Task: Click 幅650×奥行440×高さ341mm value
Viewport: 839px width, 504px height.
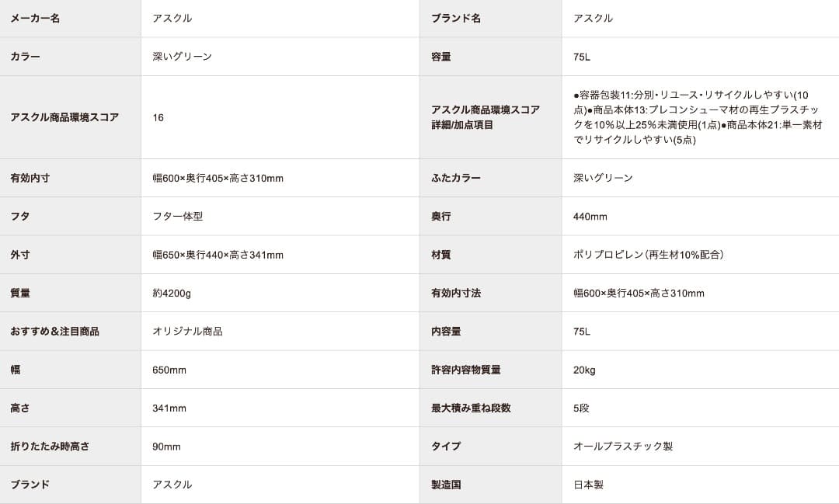Action: pyautogui.click(x=218, y=255)
